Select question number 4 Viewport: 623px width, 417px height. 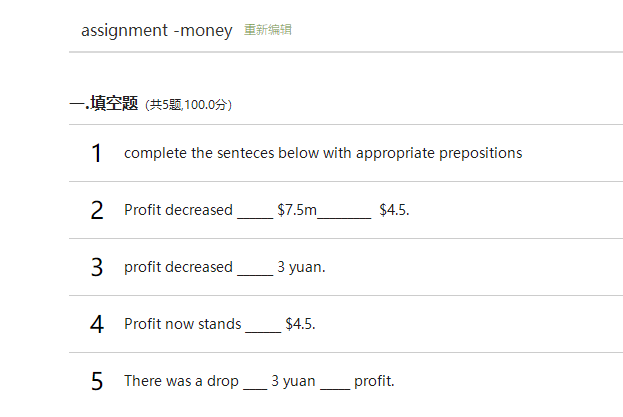(x=96, y=324)
